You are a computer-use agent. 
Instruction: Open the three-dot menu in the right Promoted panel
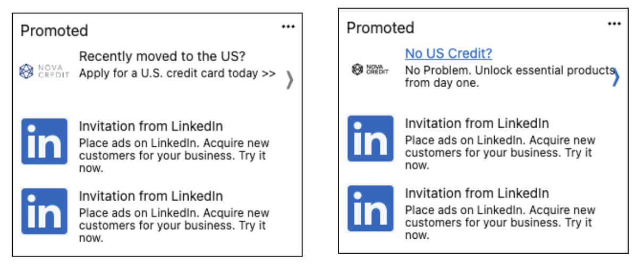(x=614, y=24)
